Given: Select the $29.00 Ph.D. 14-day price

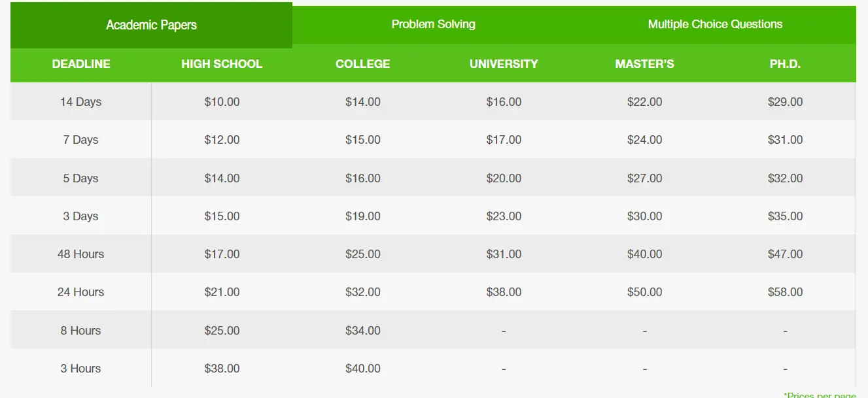Looking at the screenshot, I should (785, 102).
